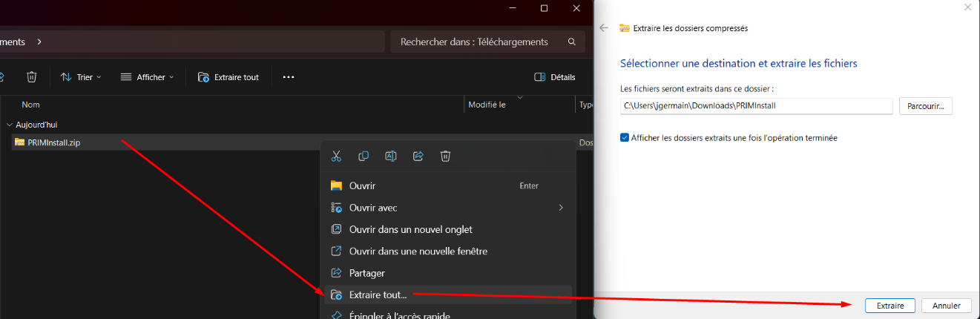The height and width of the screenshot is (319, 980).
Task: Click the Cut scissors icon in context menu
Action: pyautogui.click(x=336, y=156)
